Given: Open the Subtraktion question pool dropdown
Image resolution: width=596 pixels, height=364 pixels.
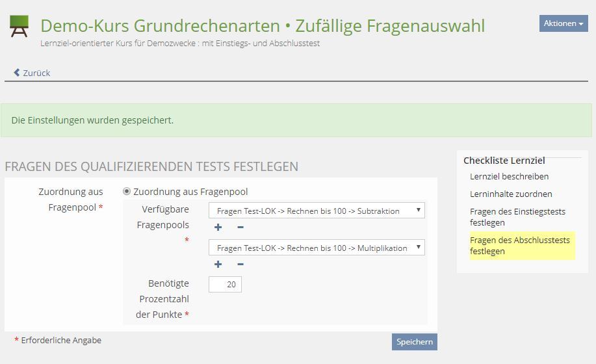Looking at the screenshot, I should point(317,211).
